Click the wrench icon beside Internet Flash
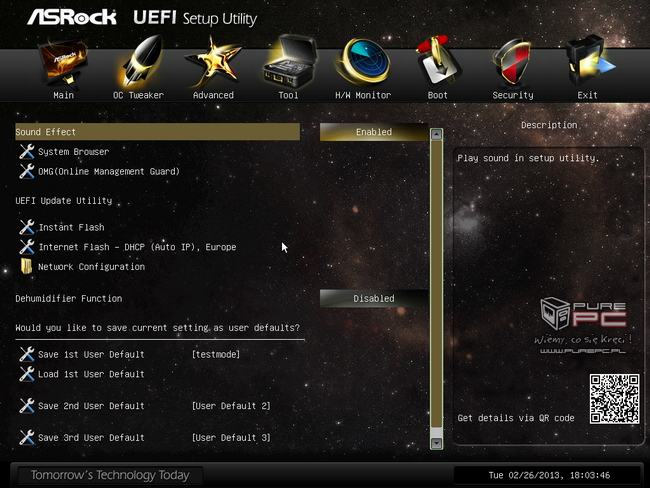 click(27, 247)
